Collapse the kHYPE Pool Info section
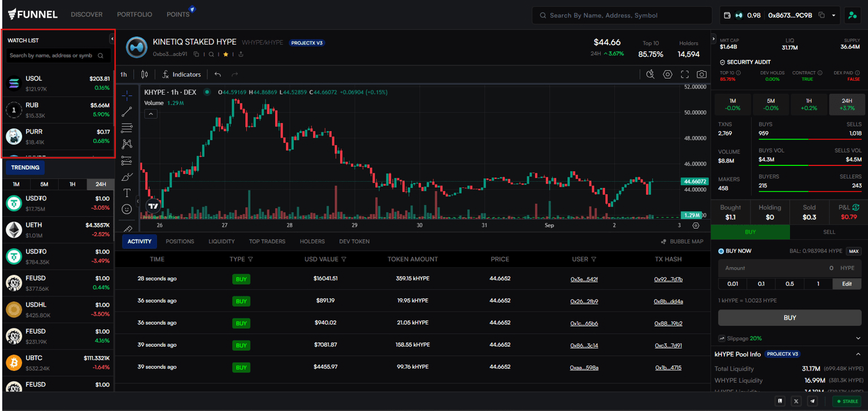This screenshot has width=868, height=411. [x=858, y=354]
